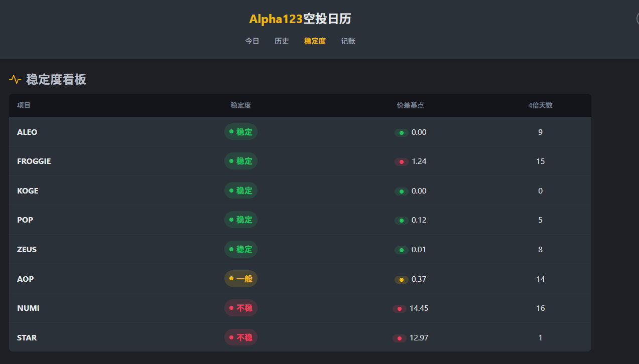Go to the 记账 tab

click(348, 41)
